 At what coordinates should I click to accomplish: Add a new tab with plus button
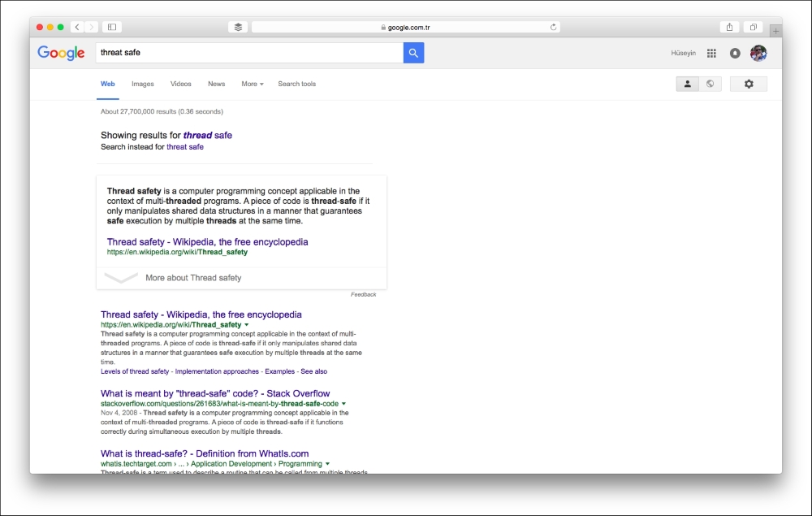tap(775, 31)
